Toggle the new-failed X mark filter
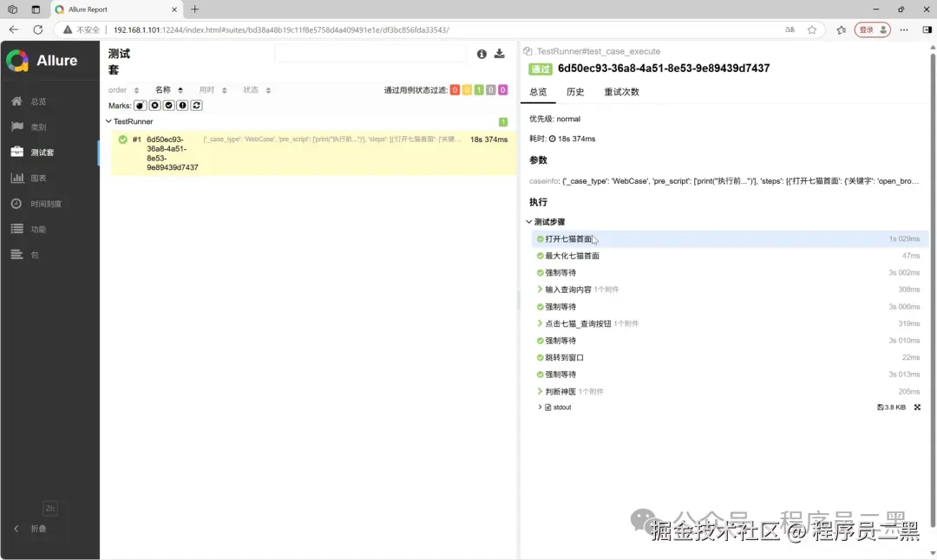 click(x=154, y=106)
